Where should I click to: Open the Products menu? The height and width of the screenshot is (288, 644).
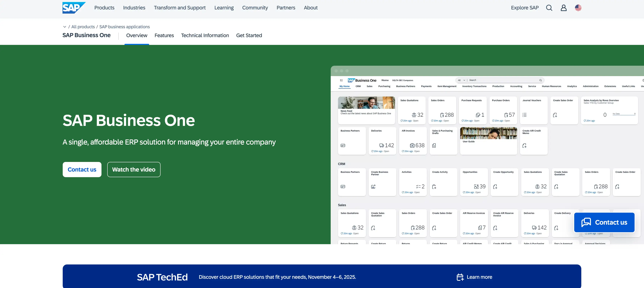(x=104, y=8)
